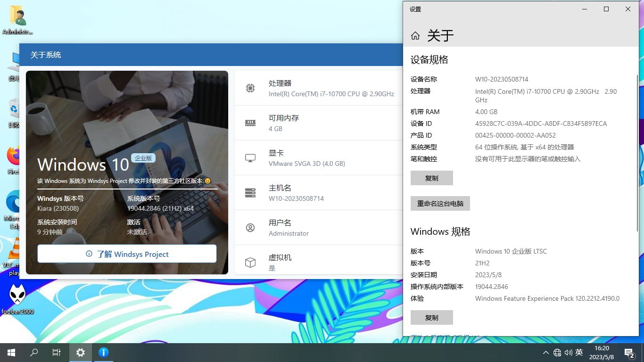Toggle the 英 input language indicator
Image resolution: width=644 pixels, height=362 pixels.
[x=579, y=353]
